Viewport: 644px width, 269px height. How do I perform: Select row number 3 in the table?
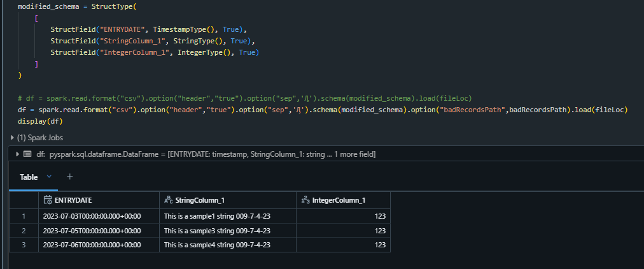coord(24,245)
